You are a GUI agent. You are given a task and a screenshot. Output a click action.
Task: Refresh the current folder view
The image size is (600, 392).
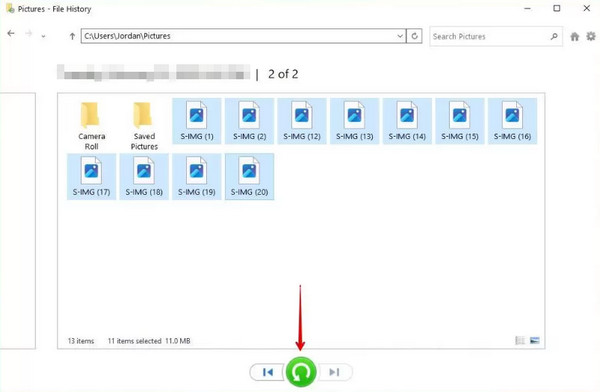[x=414, y=36]
